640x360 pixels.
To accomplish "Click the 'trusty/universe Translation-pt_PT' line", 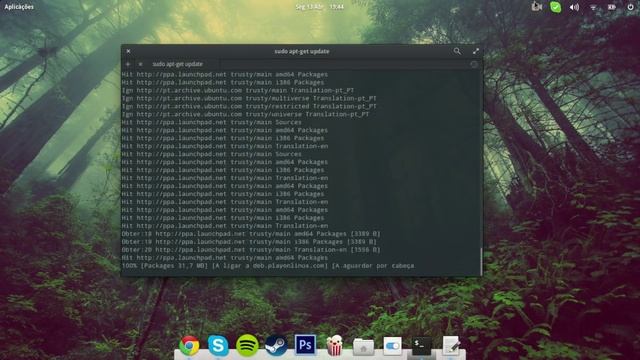I will (x=245, y=114).
